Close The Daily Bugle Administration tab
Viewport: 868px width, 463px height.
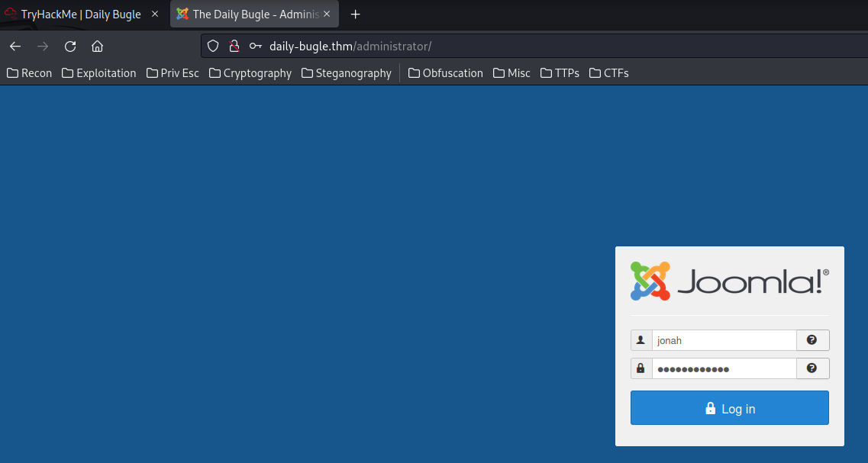[x=327, y=14]
